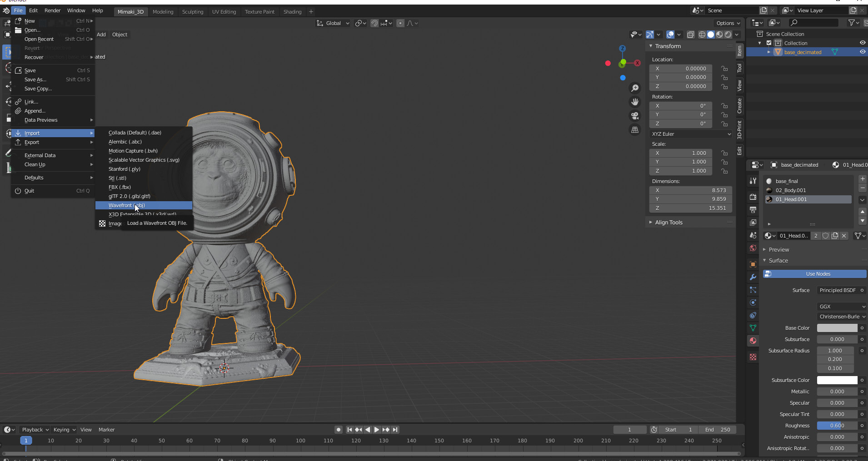Click Save As in the File menu
This screenshot has width=868, height=461.
pyautogui.click(x=53, y=79)
